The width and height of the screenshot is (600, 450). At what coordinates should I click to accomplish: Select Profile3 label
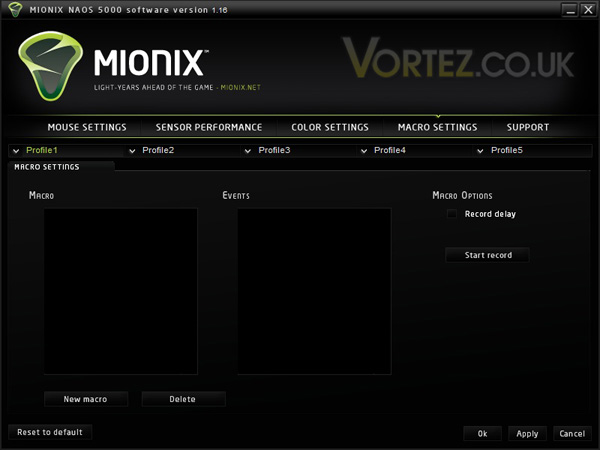pyautogui.click(x=274, y=150)
